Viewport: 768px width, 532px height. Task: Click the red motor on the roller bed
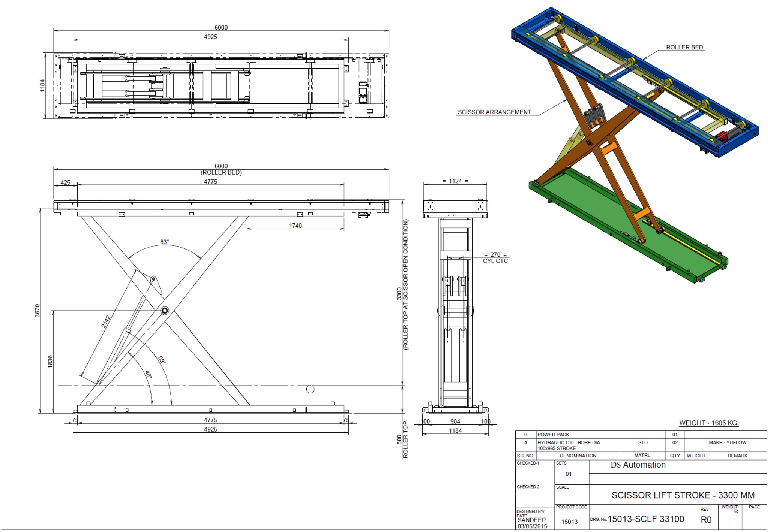tap(721, 137)
